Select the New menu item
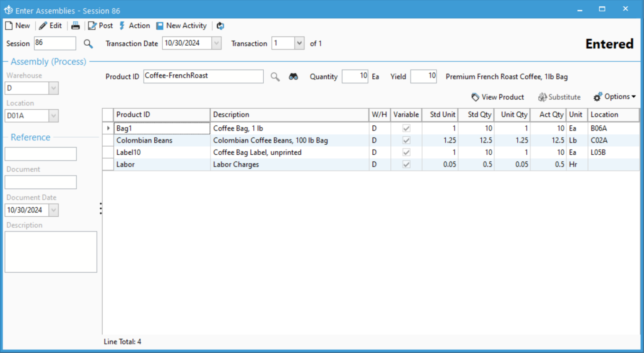This screenshot has height=353, width=644. pos(18,26)
